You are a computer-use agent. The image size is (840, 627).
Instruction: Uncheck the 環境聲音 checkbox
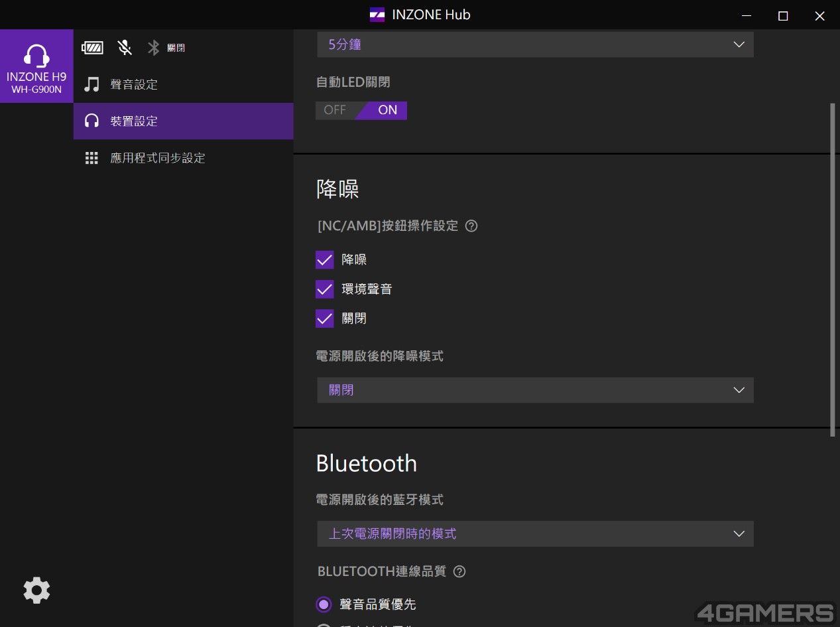324,289
